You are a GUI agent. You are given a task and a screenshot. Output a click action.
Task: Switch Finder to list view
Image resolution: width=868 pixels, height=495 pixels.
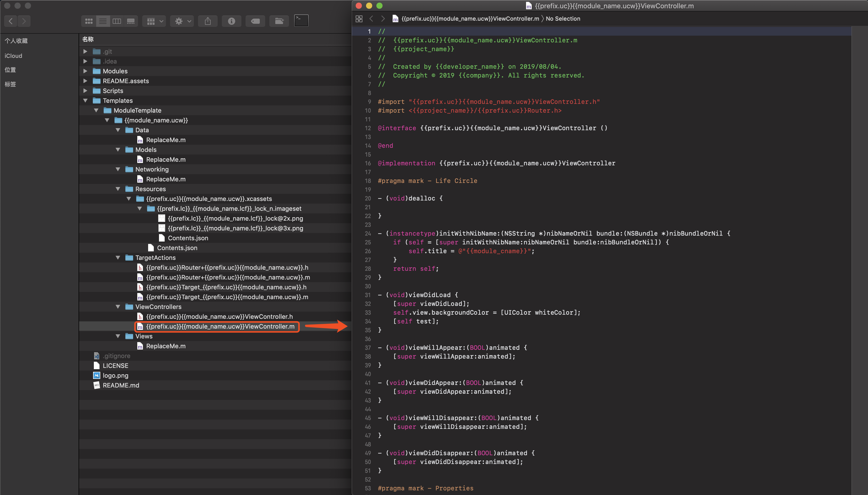coord(103,21)
